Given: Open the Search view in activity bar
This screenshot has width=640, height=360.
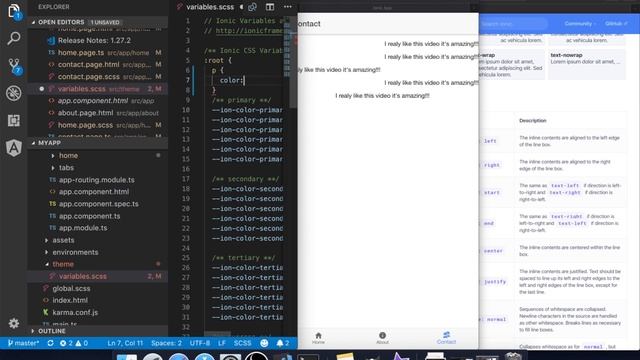Looking at the screenshot, I should click(x=14, y=38).
